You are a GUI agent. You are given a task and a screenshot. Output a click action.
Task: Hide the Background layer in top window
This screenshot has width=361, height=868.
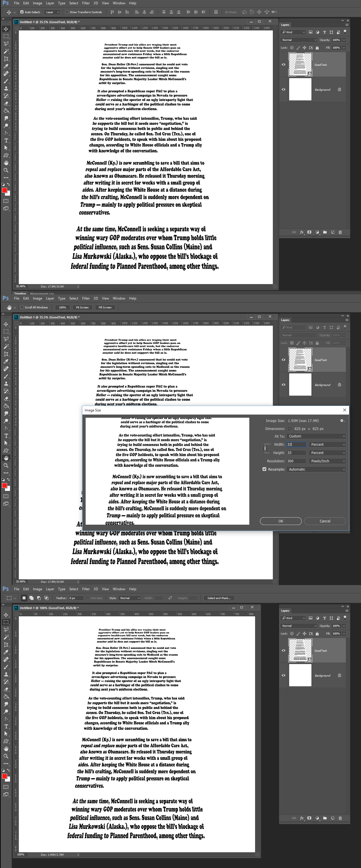click(x=283, y=90)
